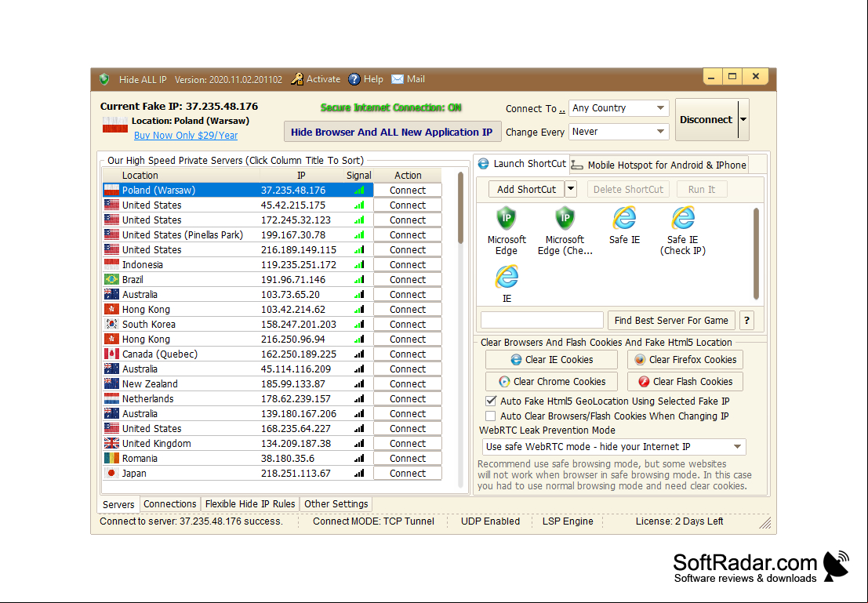Click the Mail envelope icon
868x603 pixels.
click(397, 79)
